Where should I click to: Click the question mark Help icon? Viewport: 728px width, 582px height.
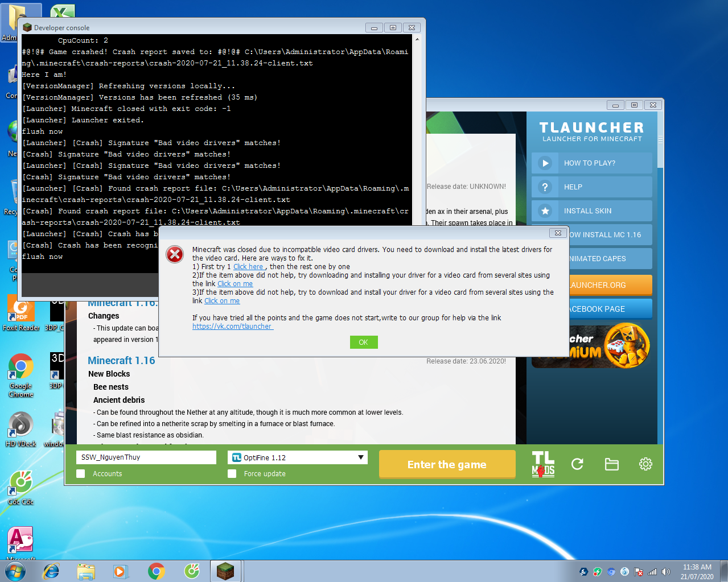(545, 187)
